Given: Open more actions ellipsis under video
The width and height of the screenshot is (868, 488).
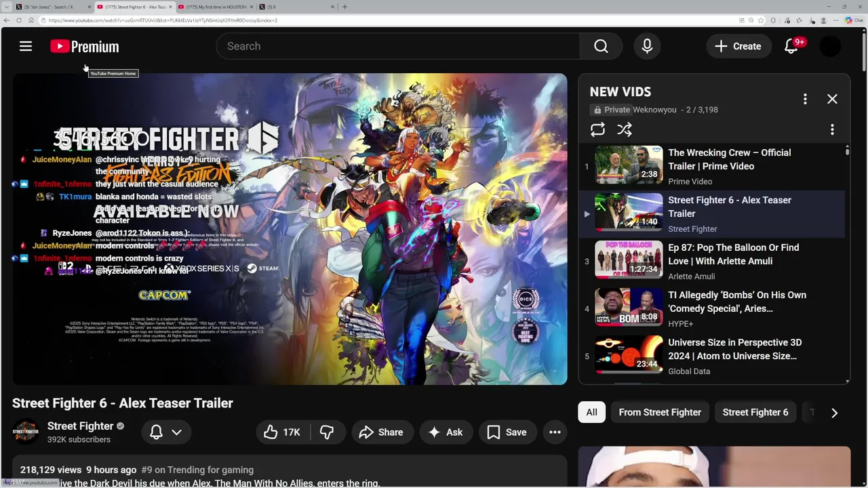Looking at the screenshot, I should pyautogui.click(x=555, y=432).
